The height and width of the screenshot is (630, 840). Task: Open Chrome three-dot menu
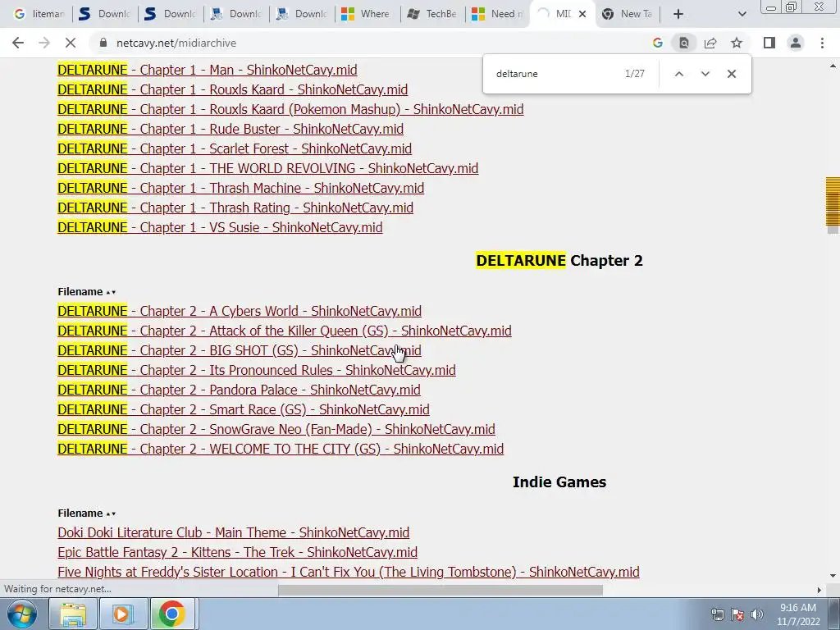pos(822,43)
